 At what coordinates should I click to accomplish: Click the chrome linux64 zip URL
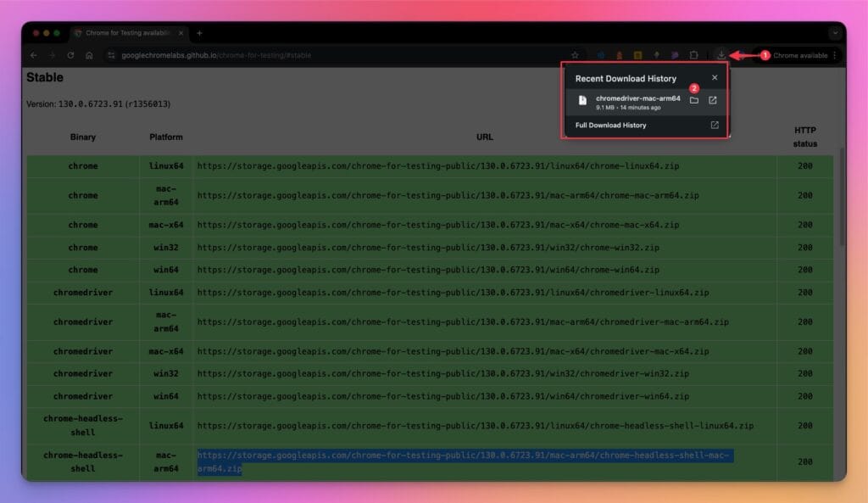click(x=438, y=166)
